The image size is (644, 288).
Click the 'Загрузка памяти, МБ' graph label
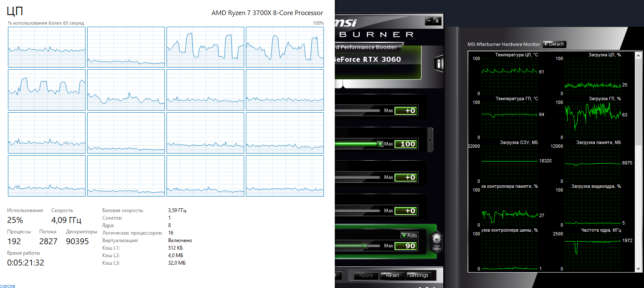point(599,142)
